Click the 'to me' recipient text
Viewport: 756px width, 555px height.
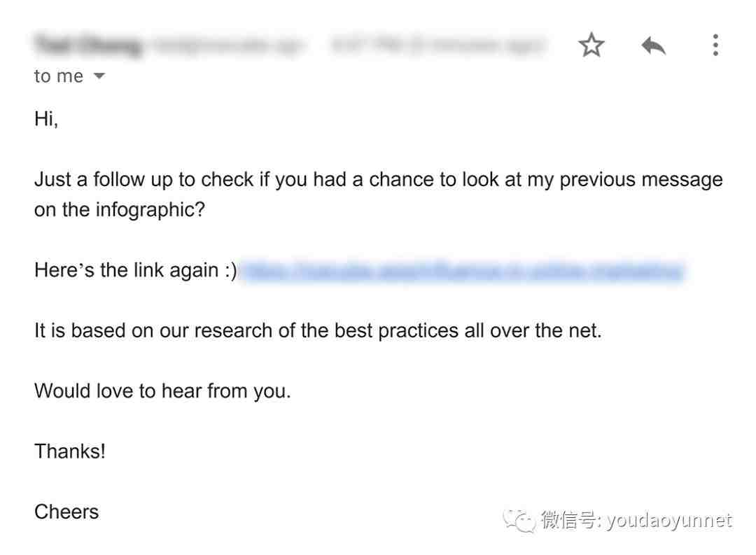click(x=58, y=76)
